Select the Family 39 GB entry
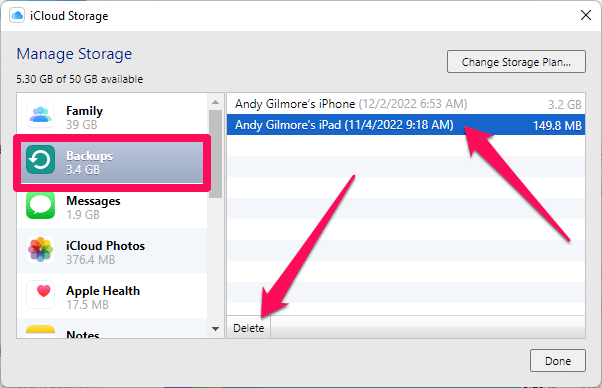Viewport: 602px width, 388px height. 112,116
